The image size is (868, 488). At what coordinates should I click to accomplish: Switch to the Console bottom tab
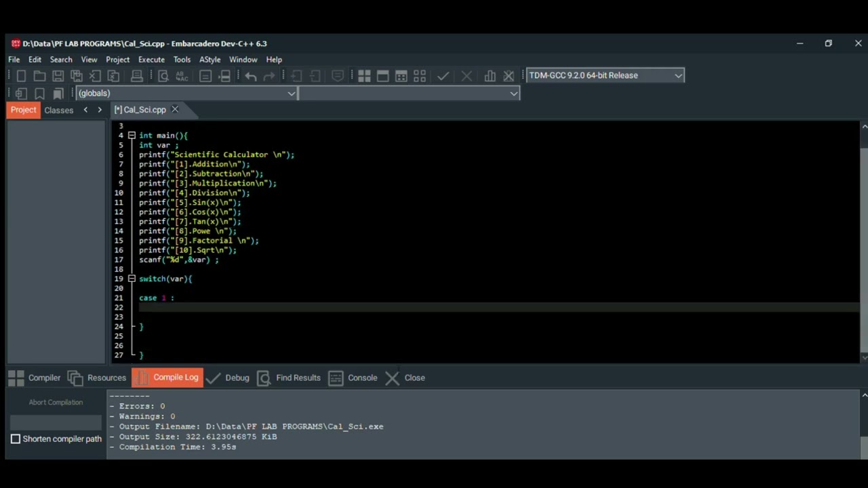[x=353, y=378]
